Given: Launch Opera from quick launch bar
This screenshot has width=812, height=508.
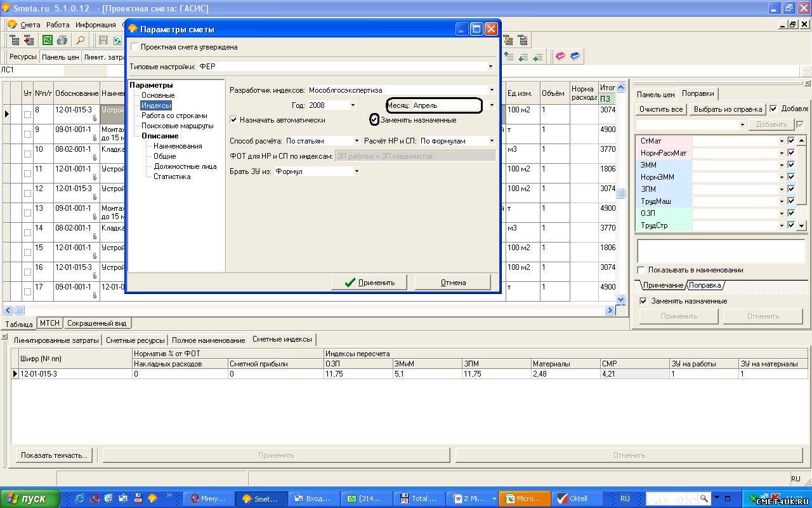Looking at the screenshot, I should [x=95, y=498].
